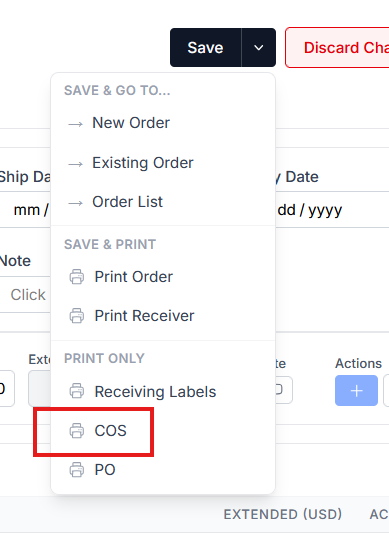Click the arrow icon beside Existing Order
This screenshot has width=389, height=537.
point(76,164)
